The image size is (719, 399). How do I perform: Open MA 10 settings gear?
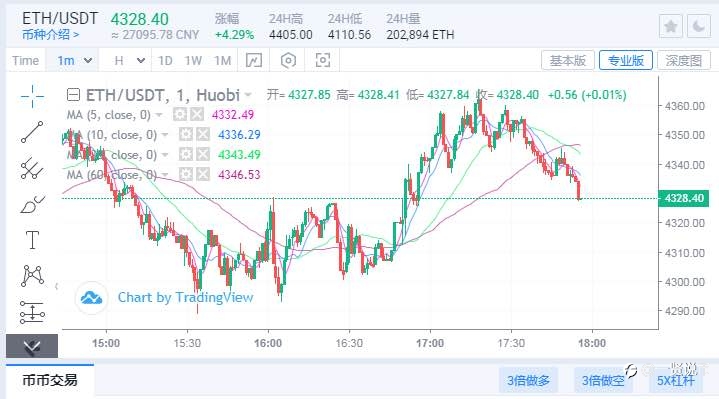(186, 134)
